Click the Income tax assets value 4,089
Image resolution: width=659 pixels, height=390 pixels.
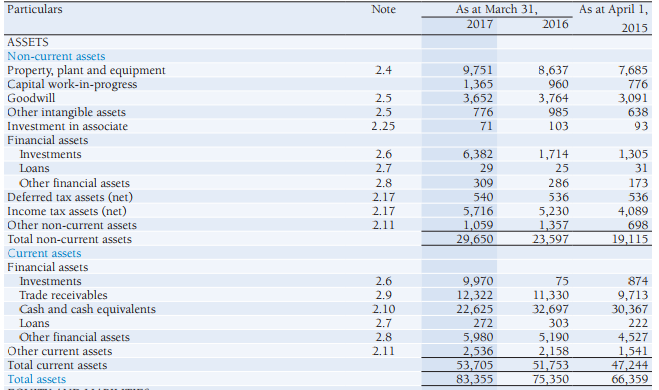tap(633, 211)
